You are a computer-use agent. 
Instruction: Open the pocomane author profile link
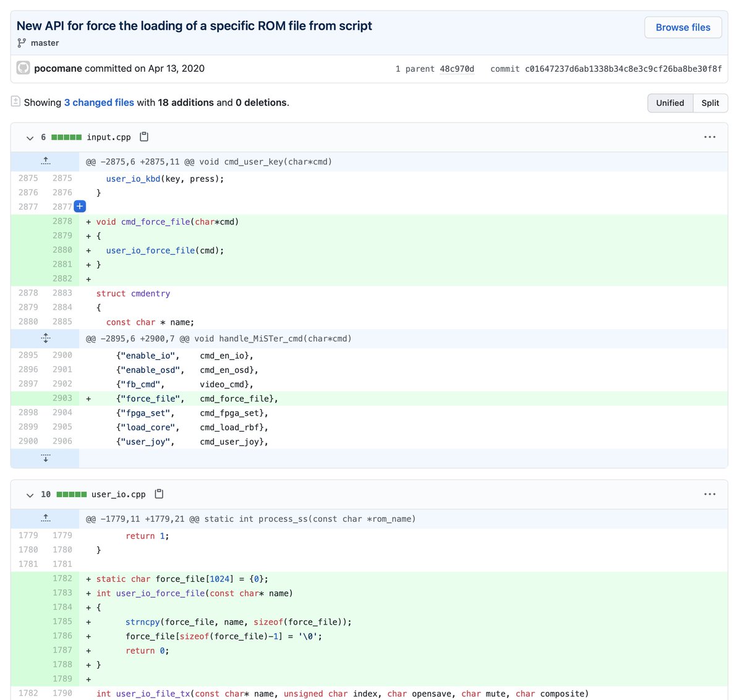point(58,68)
